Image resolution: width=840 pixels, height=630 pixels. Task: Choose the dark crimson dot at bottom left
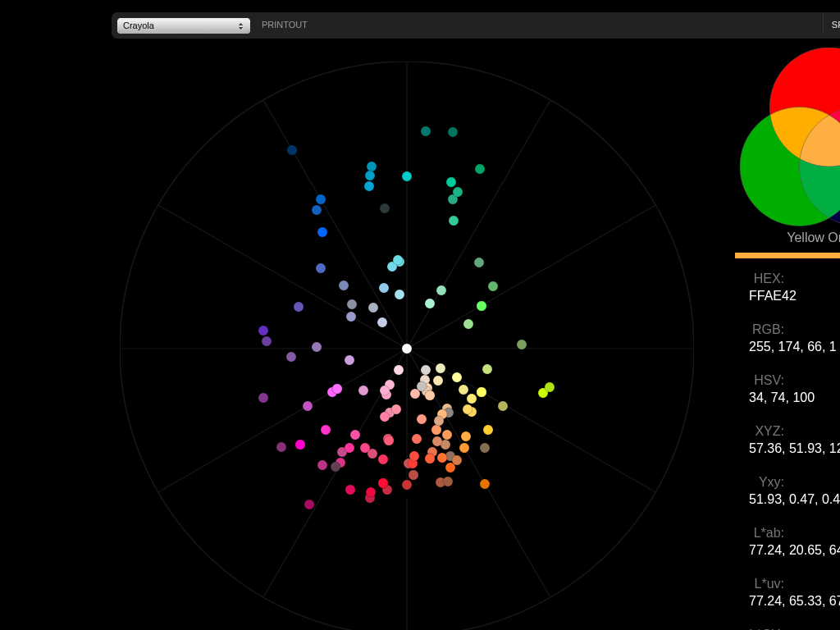[x=309, y=504]
